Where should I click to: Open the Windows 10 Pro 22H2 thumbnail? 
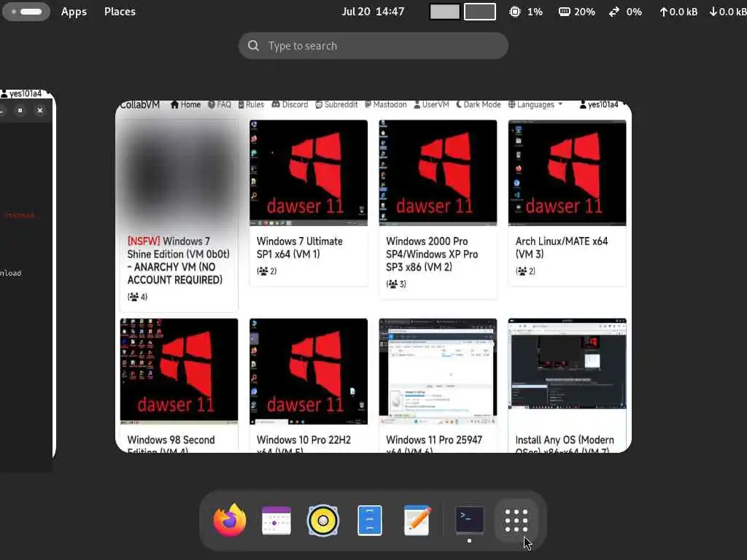(x=309, y=371)
